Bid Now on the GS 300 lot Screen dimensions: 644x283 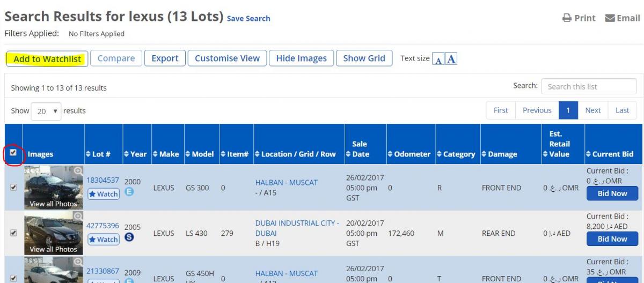point(612,193)
